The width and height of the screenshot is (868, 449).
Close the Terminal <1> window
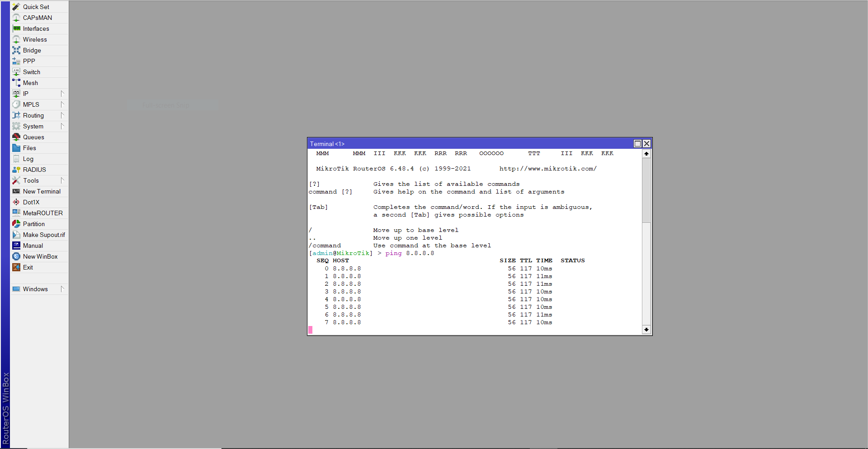646,143
